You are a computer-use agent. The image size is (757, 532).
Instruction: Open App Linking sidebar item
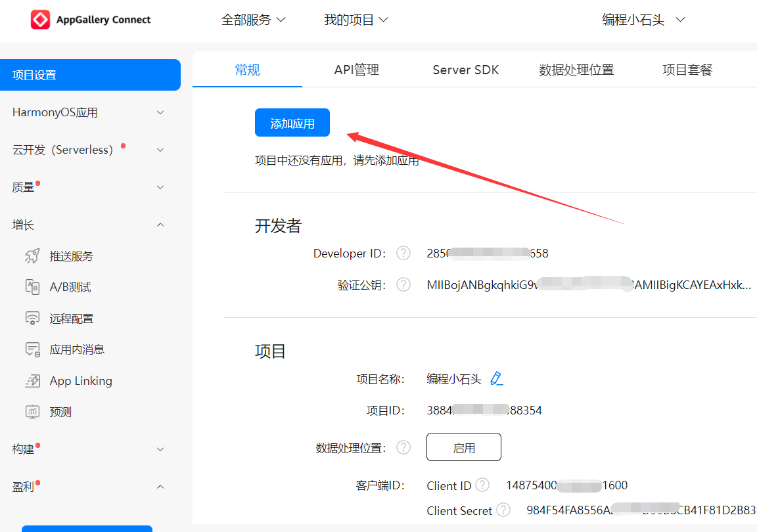click(81, 381)
